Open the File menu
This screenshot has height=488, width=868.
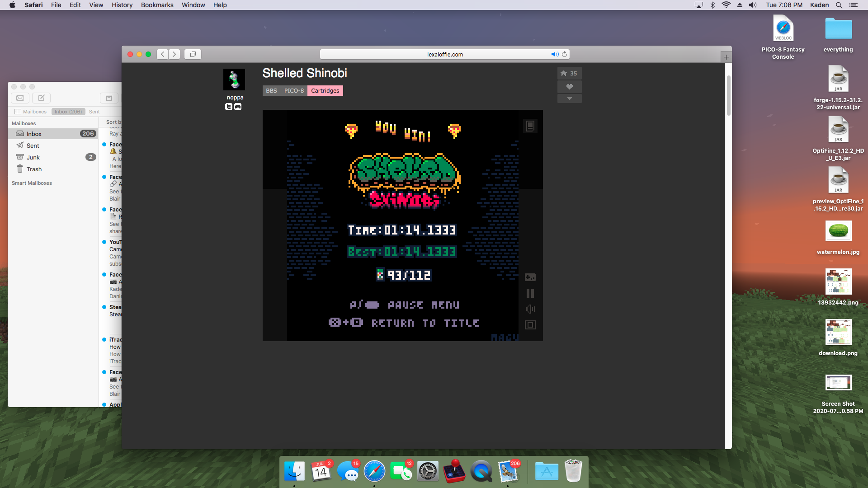click(x=56, y=5)
